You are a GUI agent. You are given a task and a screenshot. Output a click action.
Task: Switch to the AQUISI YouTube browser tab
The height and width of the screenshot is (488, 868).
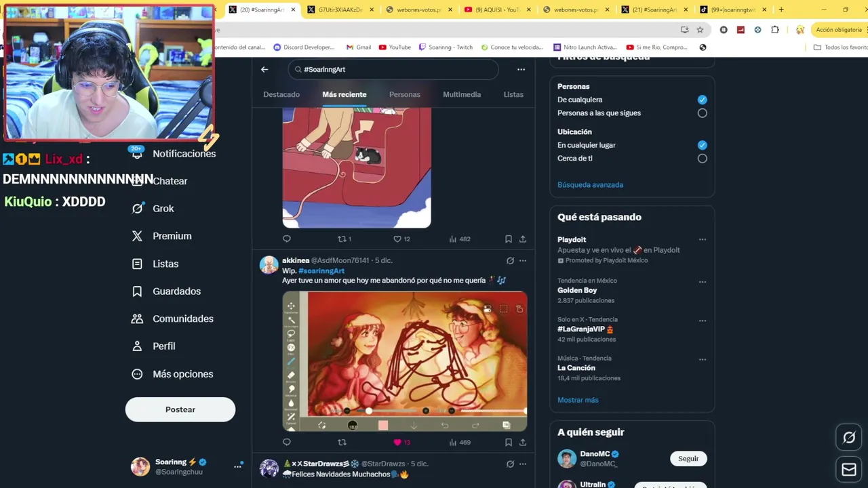click(x=497, y=9)
